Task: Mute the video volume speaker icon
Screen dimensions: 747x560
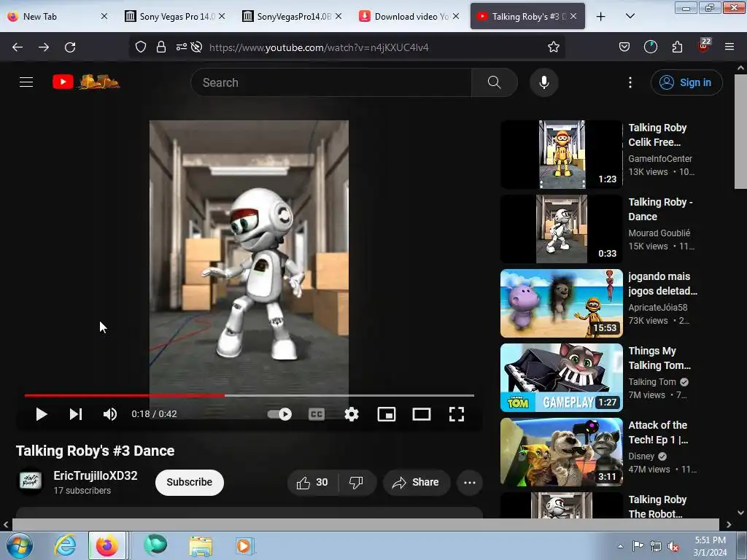Action: 110,414
